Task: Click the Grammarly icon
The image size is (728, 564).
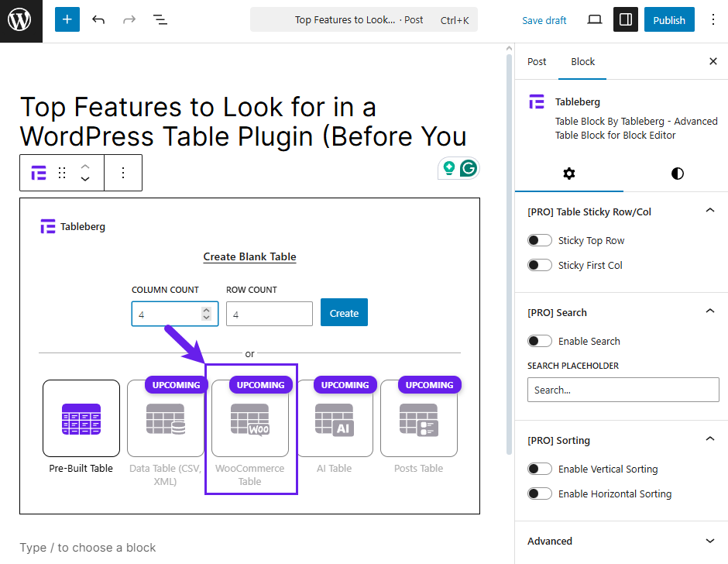Action: 469,168
